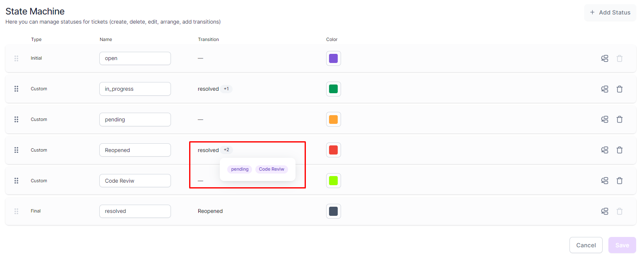This screenshot has height=256, width=644.
Task: Expand the +1 transitions badge for in_progress
Action: (226, 89)
